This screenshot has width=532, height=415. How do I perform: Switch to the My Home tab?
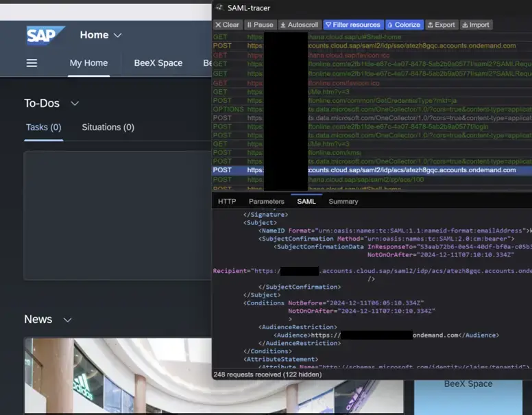88,63
